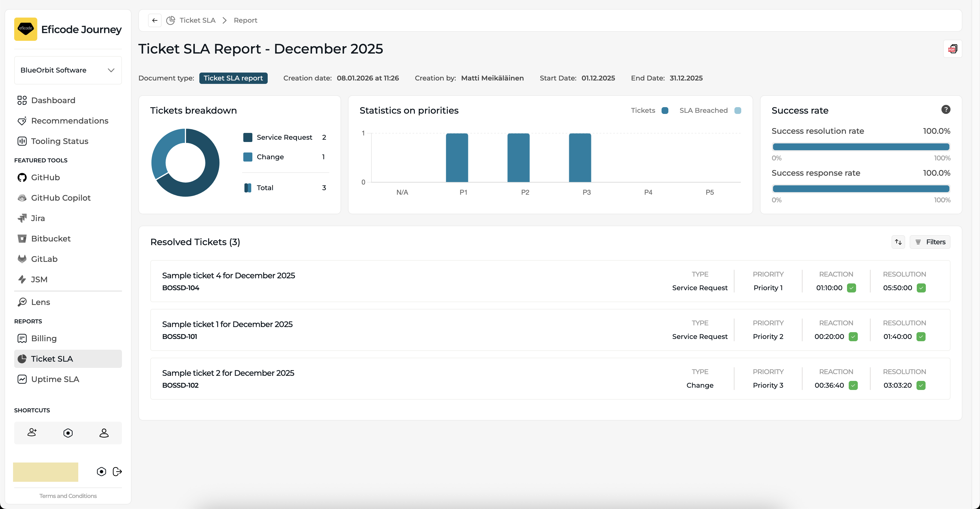Click the Eficode logo icon
Image resolution: width=980 pixels, height=509 pixels.
pos(26,29)
